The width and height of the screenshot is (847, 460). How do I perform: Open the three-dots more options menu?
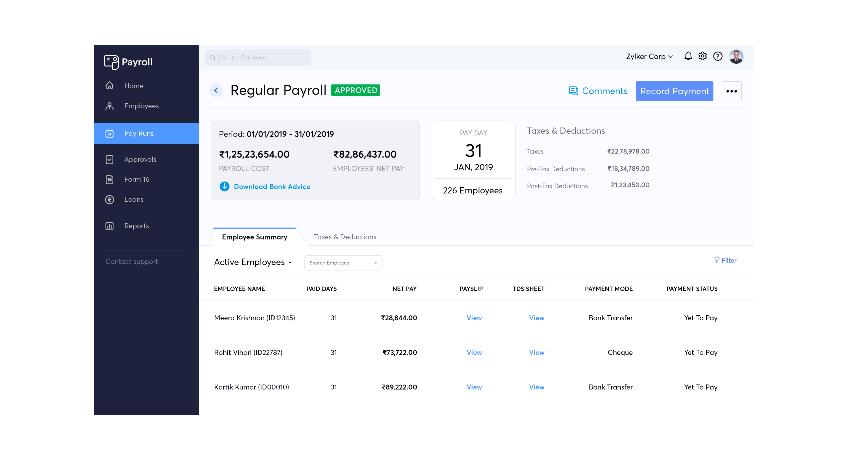pyautogui.click(x=731, y=91)
